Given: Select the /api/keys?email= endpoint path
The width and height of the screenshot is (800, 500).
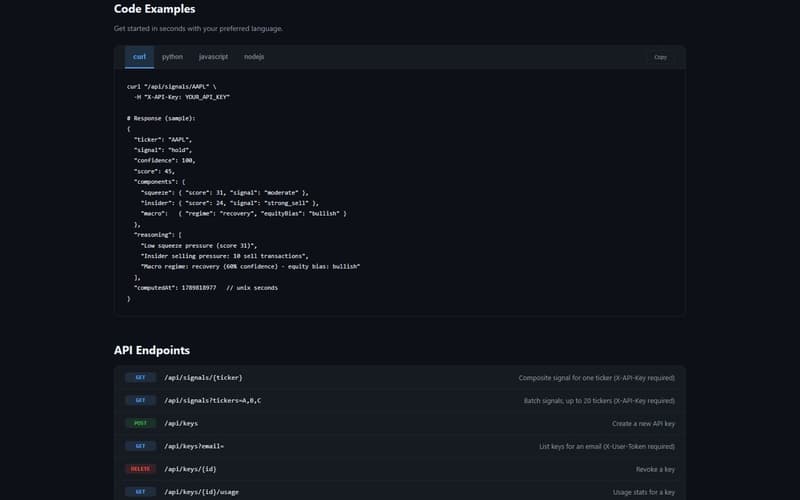Looking at the screenshot, I should click(194, 446).
